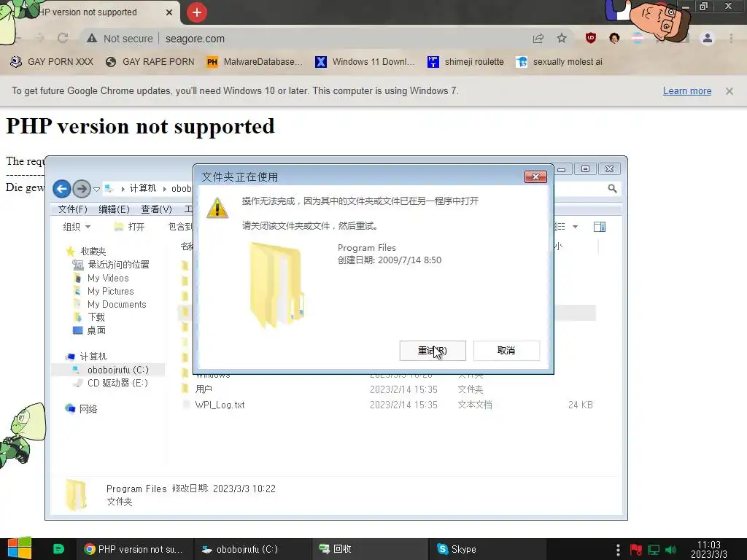Open Explorer recent locations dropdown arrow

(97, 190)
